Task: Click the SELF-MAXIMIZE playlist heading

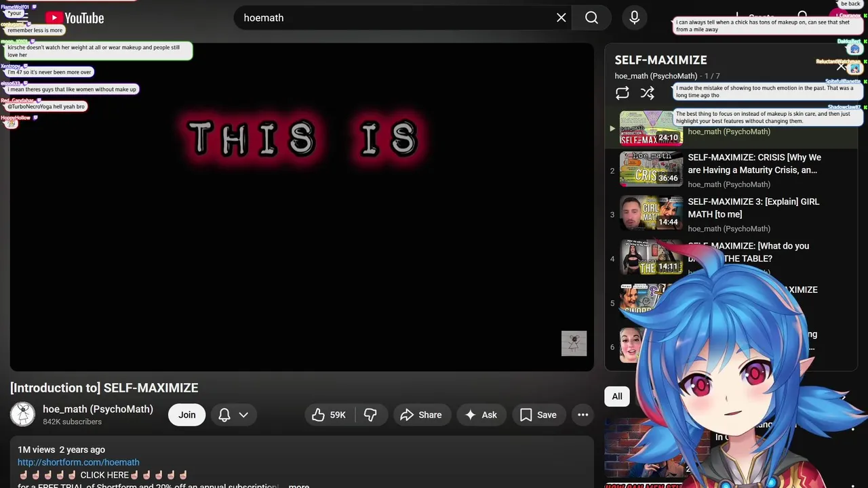Action: point(661,60)
